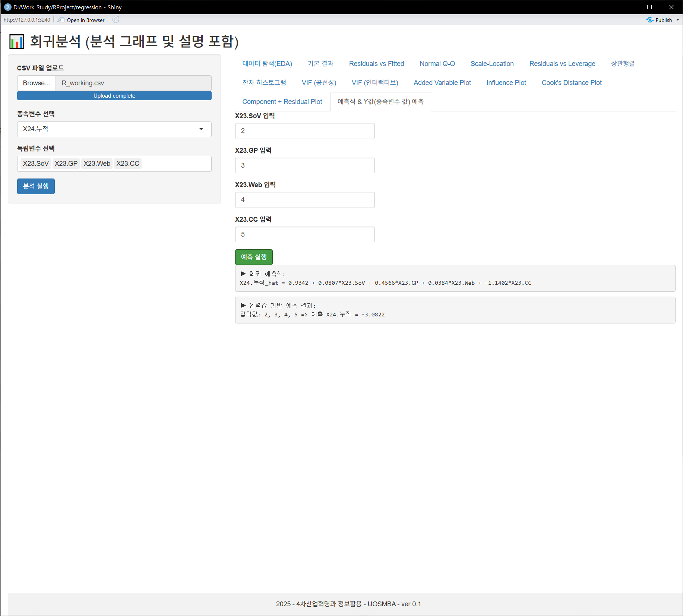
Task: Remove the X23.CC variable pill
Action: pyautogui.click(x=128, y=163)
